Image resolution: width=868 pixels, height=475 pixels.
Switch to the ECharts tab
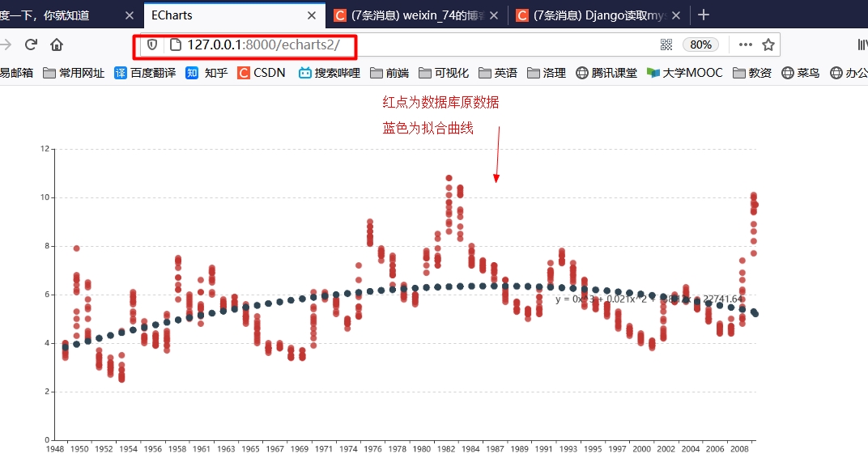(x=234, y=15)
